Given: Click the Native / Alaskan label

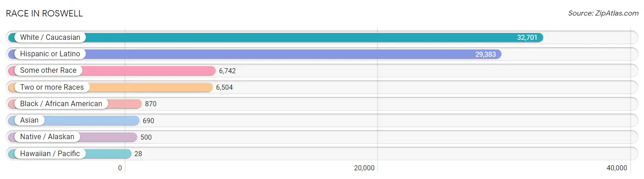Looking at the screenshot, I should tap(47, 137).
